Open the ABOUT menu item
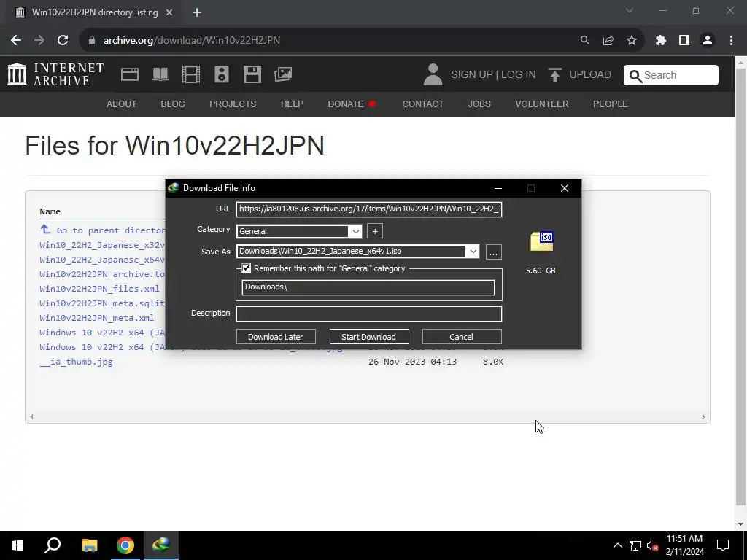Screen dimensions: 747x560 coord(122,104)
